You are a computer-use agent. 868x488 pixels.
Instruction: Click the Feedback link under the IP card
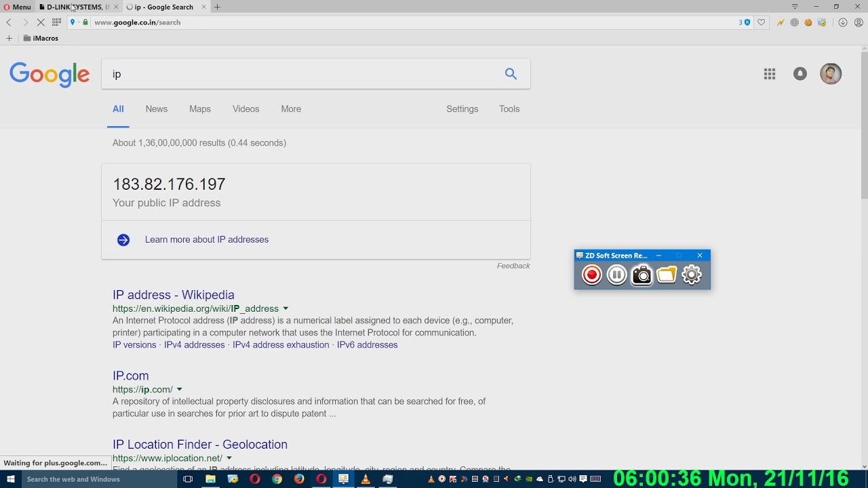click(513, 266)
